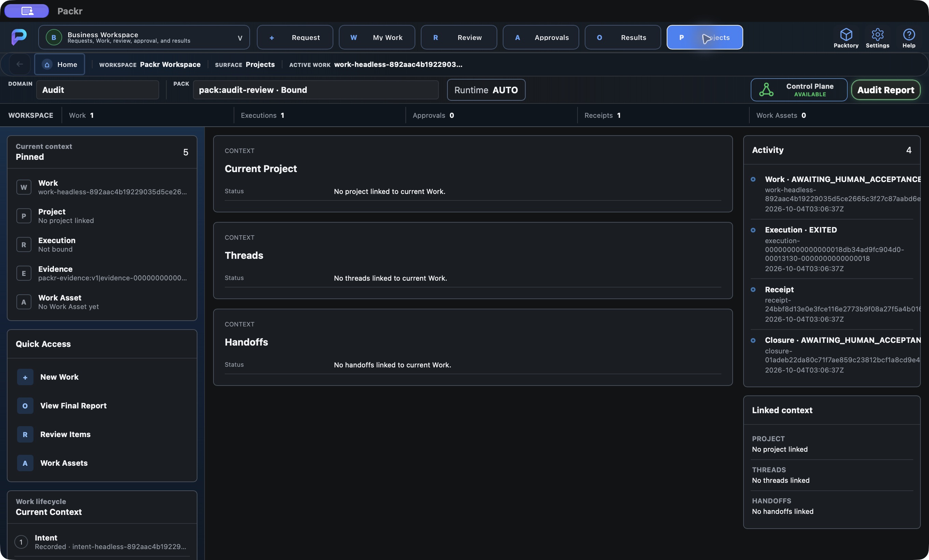Open Review Items quick access

point(102,434)
